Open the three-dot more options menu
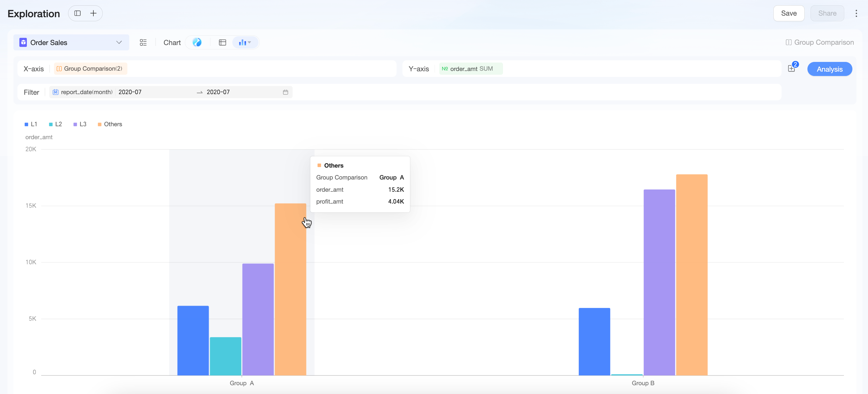 [x=856, y=13]
